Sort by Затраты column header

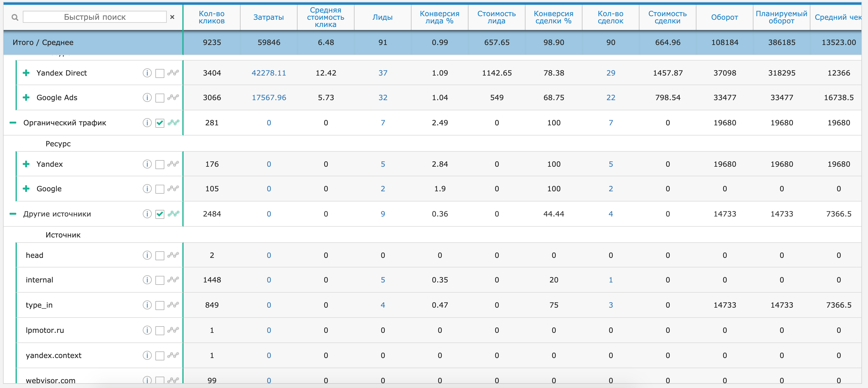coord(268,17)
